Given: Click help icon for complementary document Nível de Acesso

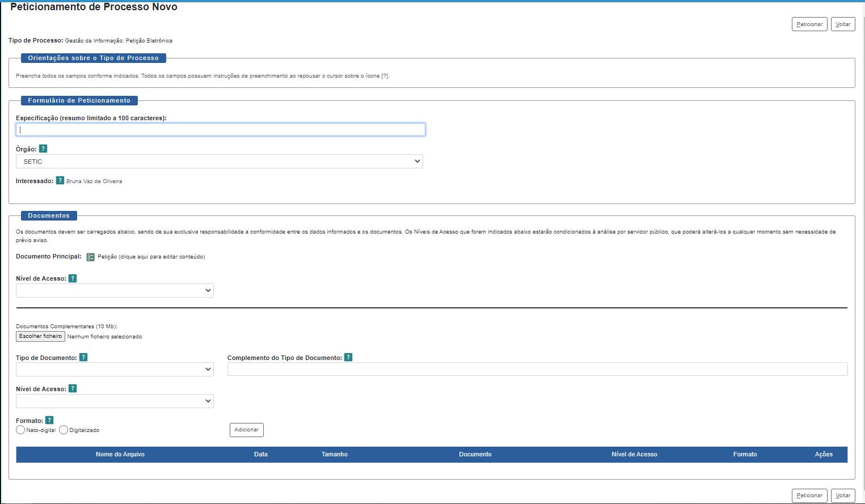Looking at the screenshot, I should pyautogui.click(x=73, y=389).
